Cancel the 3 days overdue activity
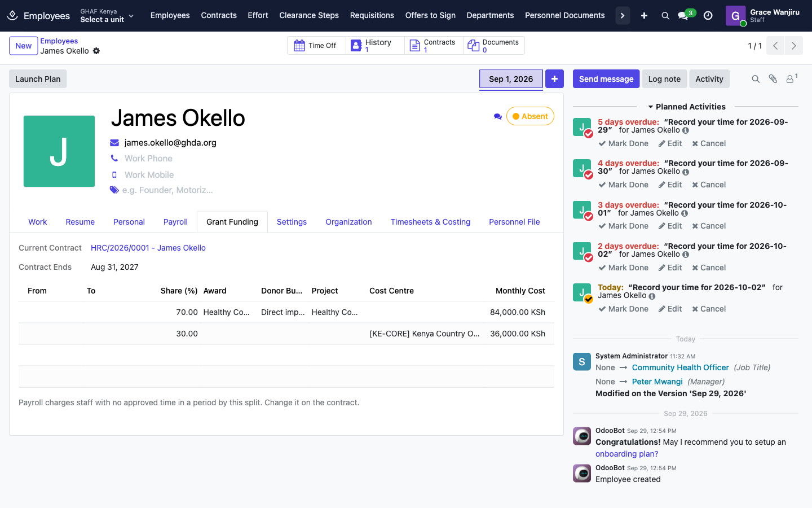The image size is (812, 508). click(709, 226)
